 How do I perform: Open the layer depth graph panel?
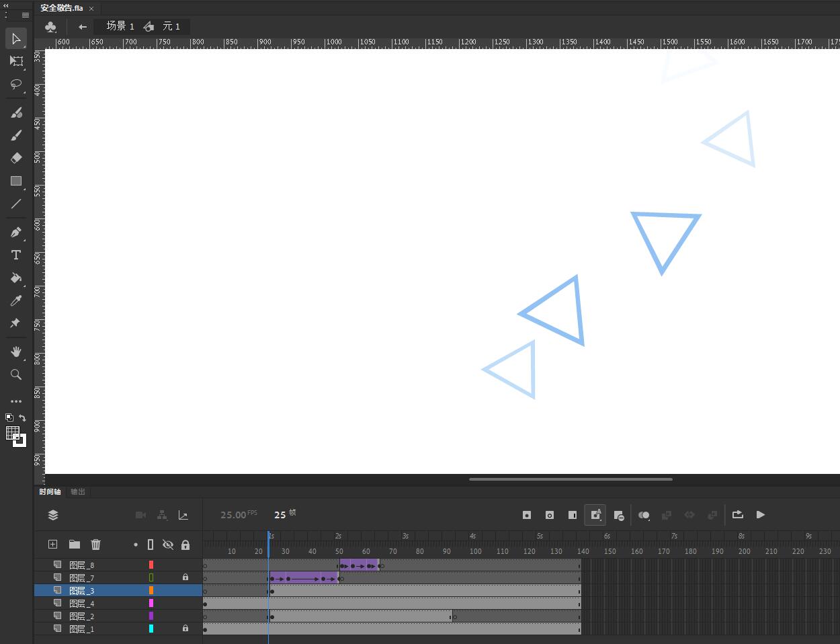[x=183, y=515]
